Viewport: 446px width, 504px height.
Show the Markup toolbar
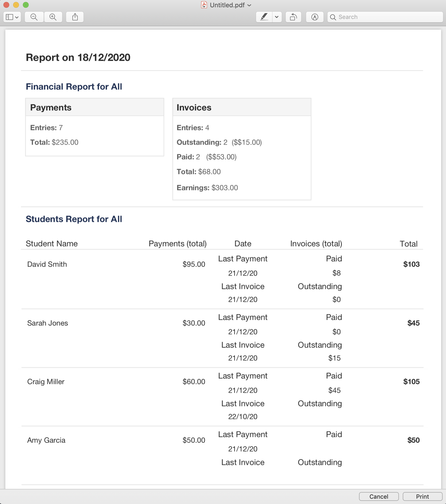pos(315,17)
